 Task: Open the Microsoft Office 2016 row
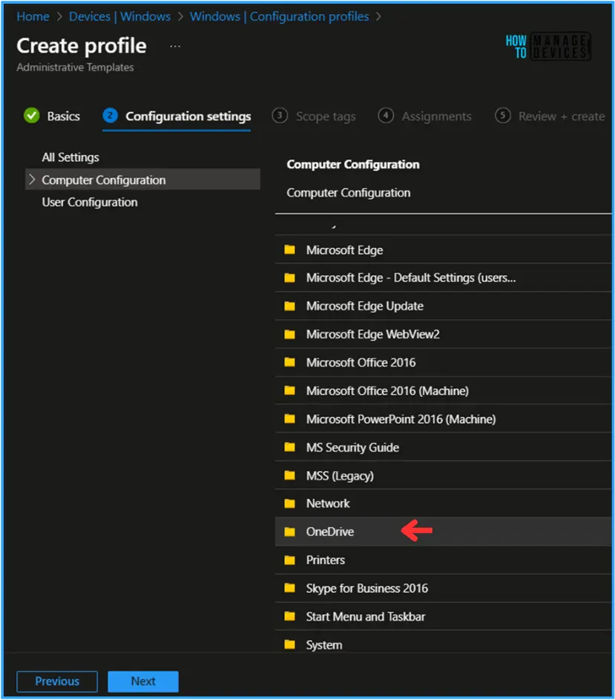click(x=443, y=362)
